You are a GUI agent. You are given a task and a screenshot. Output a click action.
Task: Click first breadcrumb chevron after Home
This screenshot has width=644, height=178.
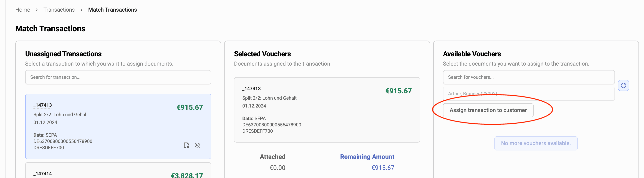(x=37, y=10)
